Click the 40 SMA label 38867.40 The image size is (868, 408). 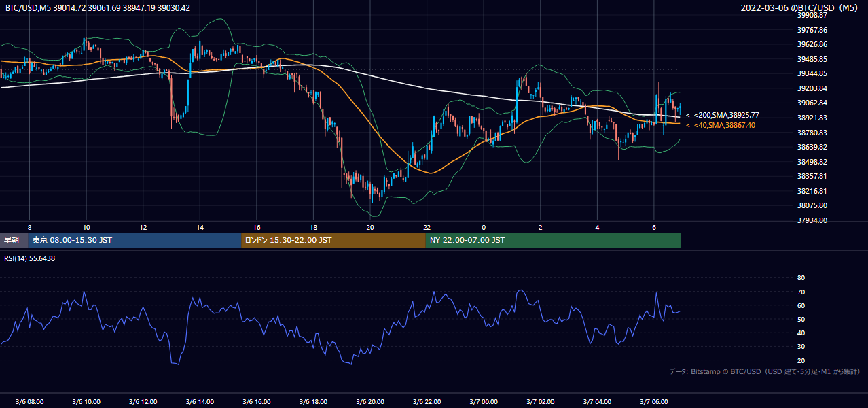click(721, 125)
